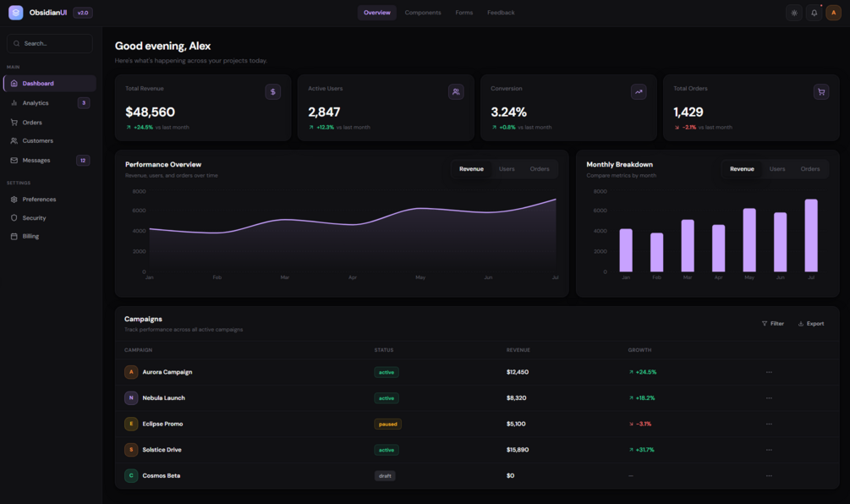The image size is (850, 504).
Task: Click the +31.7% growth value
Action: (x=642, y=450)
